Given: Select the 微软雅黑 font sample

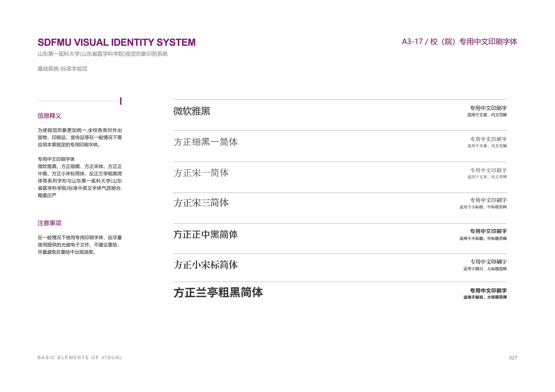Looking at the screenshot, I should click(192, 111).
